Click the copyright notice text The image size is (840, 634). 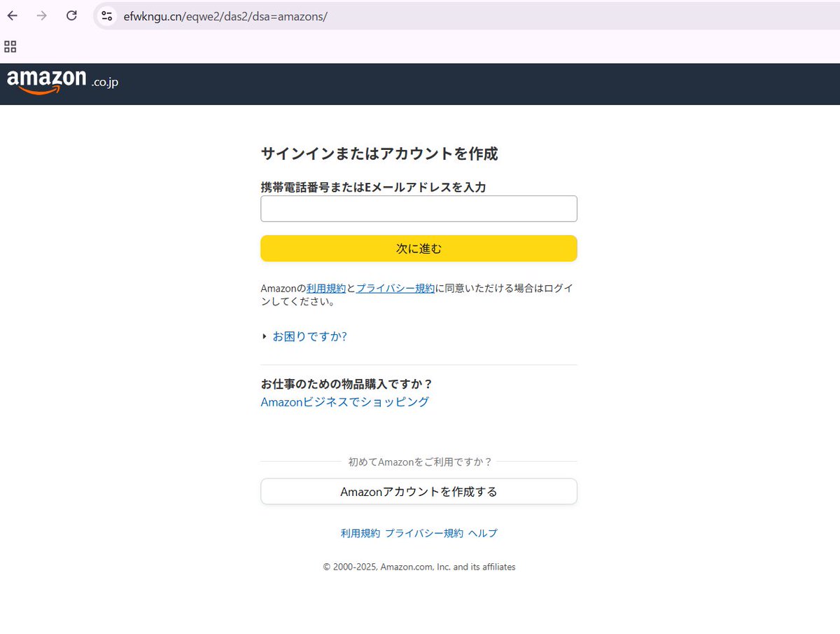click(x=419, y=567)
